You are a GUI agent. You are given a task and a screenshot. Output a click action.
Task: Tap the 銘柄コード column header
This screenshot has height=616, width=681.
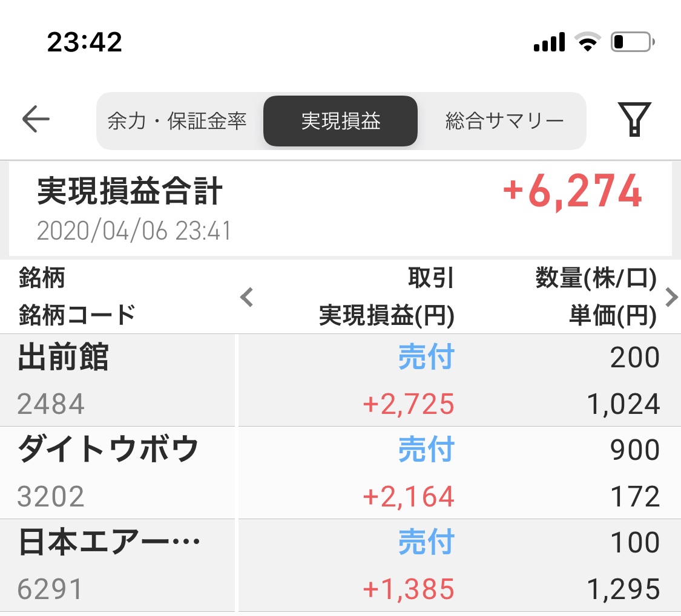coord(77,315)
